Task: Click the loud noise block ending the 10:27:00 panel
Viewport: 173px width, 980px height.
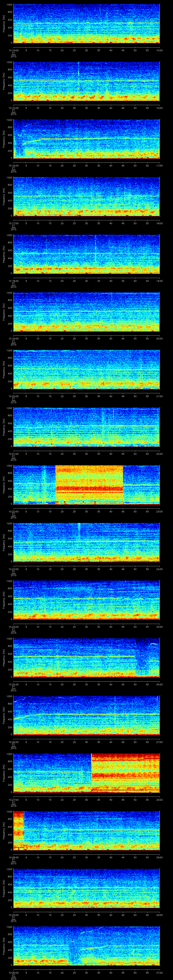Action: [x=126, y=773]
